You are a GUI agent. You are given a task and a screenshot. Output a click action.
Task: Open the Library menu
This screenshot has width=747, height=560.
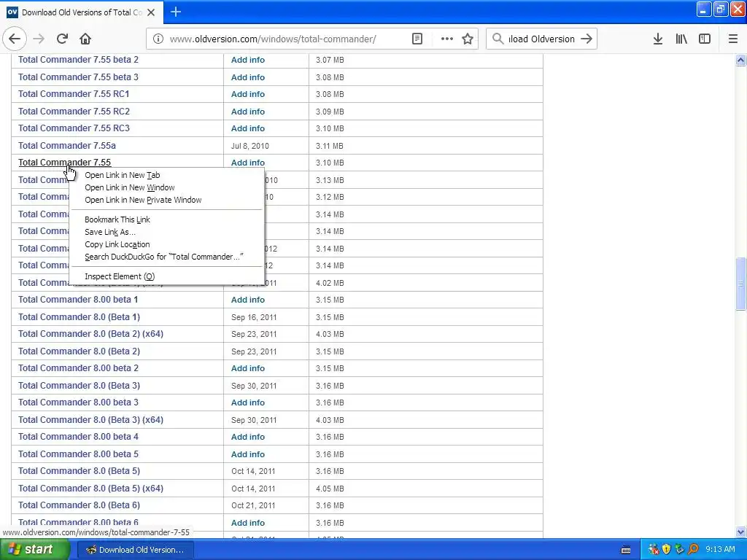pyautogui.click(x=681, y=39)
